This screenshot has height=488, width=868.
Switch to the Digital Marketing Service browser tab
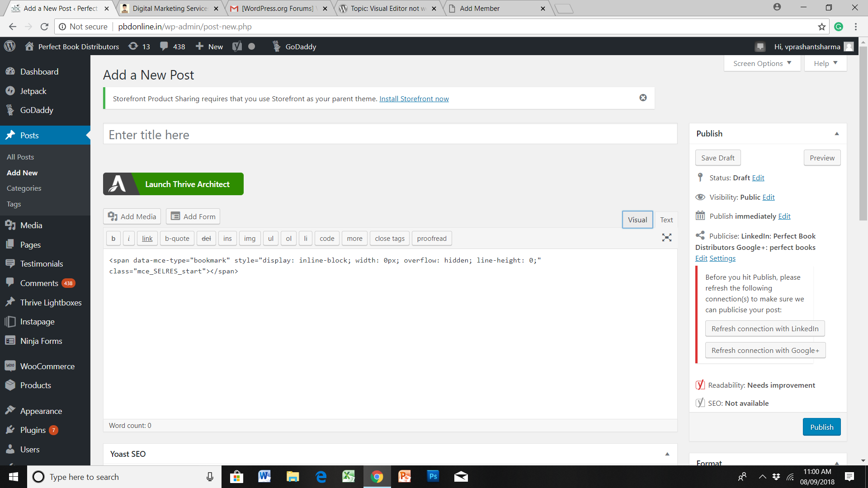(170, 8)
